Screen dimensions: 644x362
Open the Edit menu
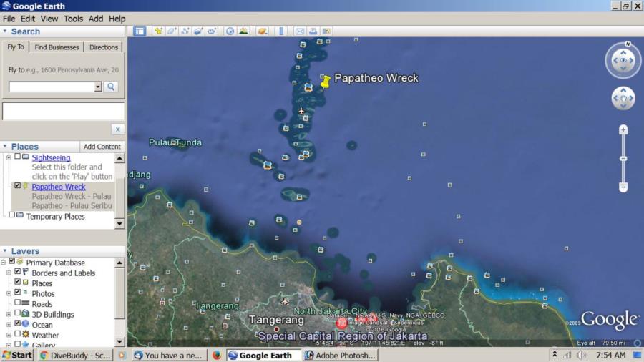pos(28,19)
